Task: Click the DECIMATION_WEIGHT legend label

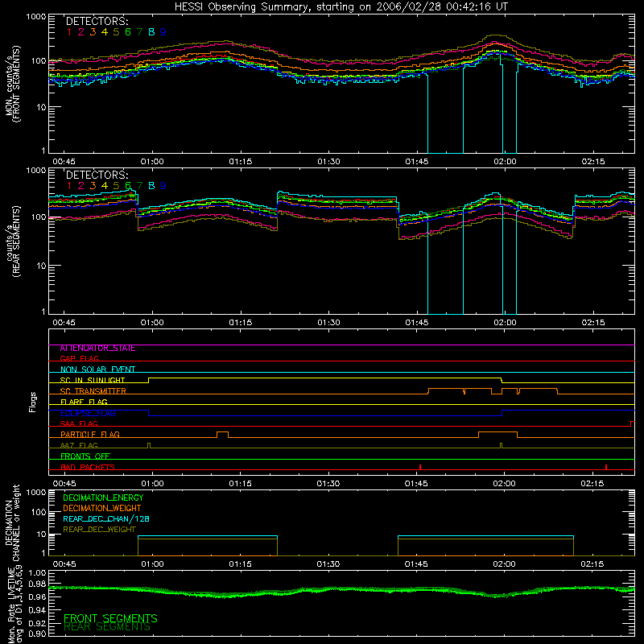Action: (x=102, y=508)
